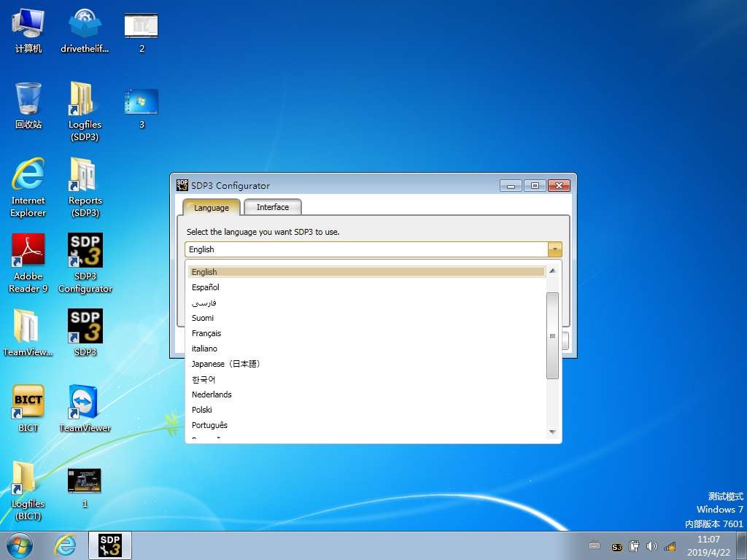The width and height of the screenshot is (747, 560).
Task: Choose Français in the language list
Action: [x=366, y=333]
